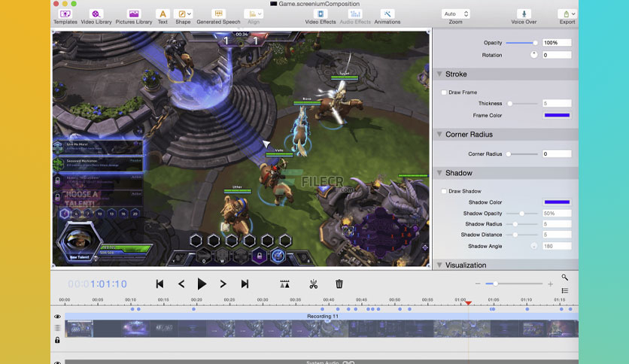
Task: Click the timeline magnifier icon
Action: pos(565,278)
